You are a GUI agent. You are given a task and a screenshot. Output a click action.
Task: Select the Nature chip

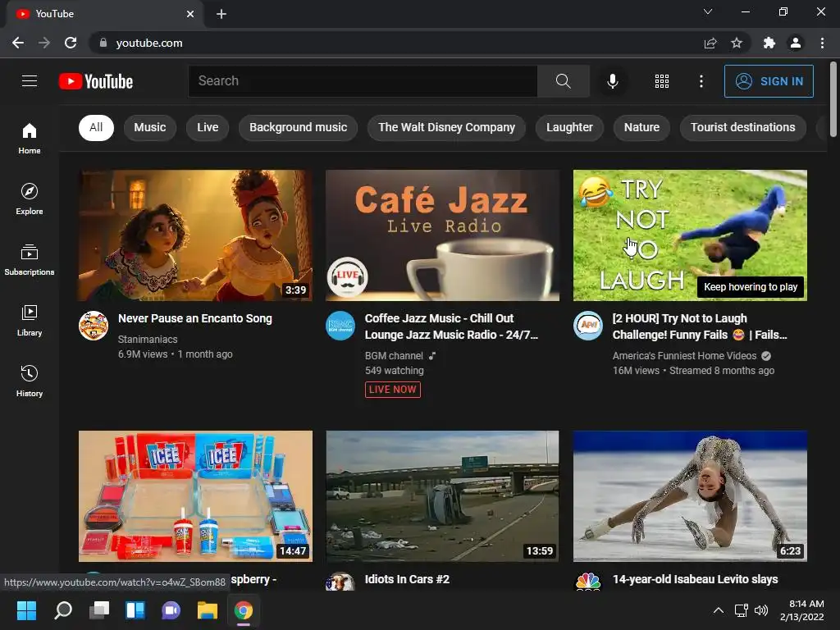641,127
